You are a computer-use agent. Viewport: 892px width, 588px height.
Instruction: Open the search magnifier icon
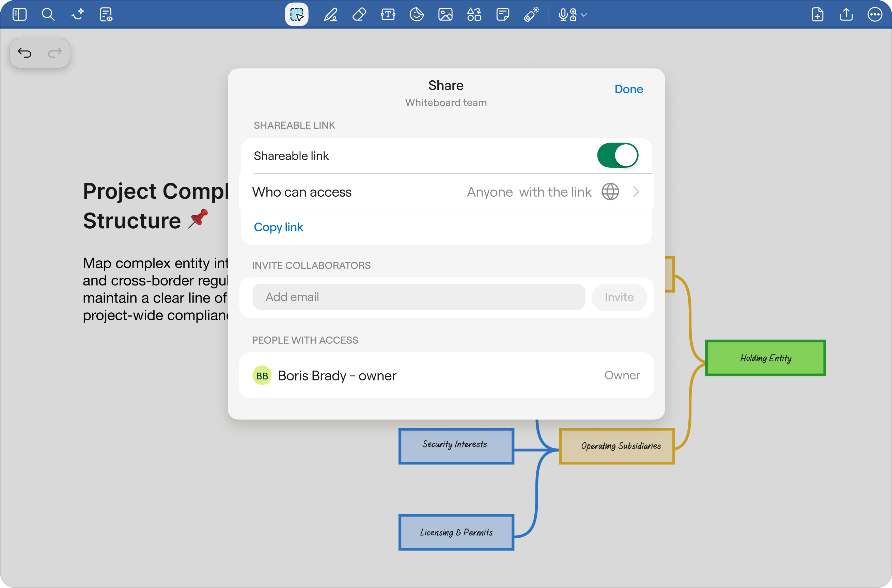48,15
